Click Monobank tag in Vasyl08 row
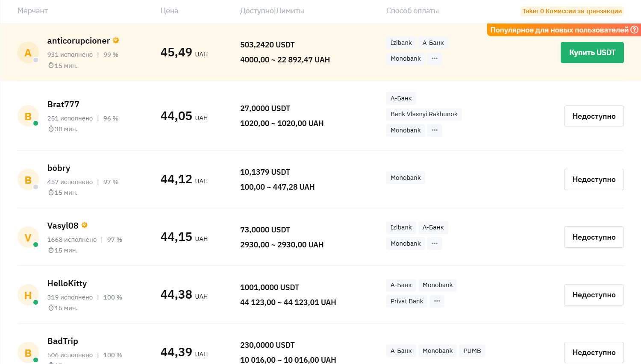The image size is (641, 364). [406, 244]
